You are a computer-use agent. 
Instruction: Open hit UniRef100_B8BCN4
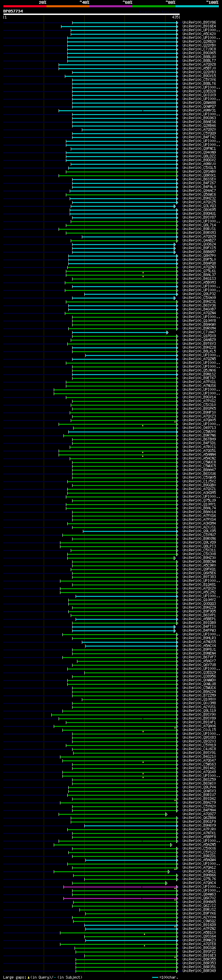click(x=199, y=561)
